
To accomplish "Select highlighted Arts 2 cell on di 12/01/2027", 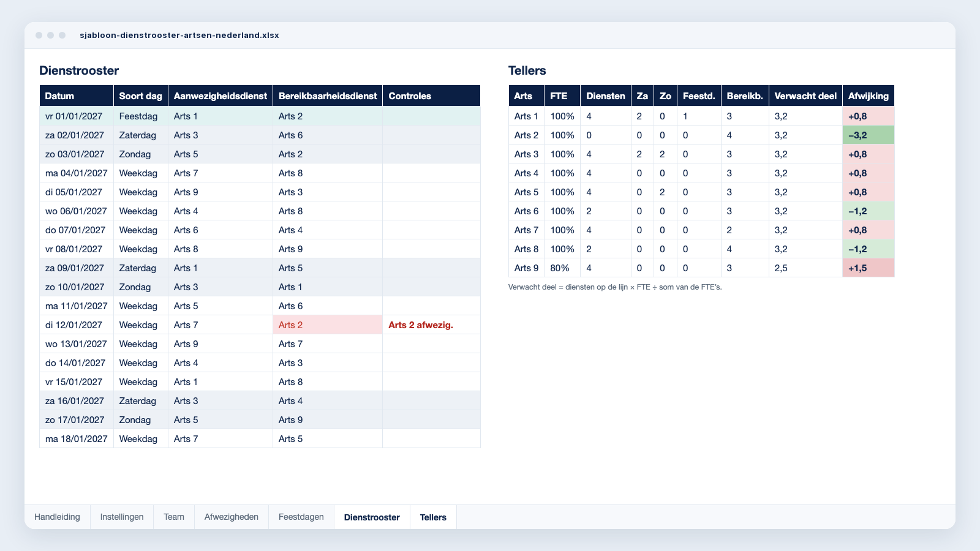I will point(328,325).
